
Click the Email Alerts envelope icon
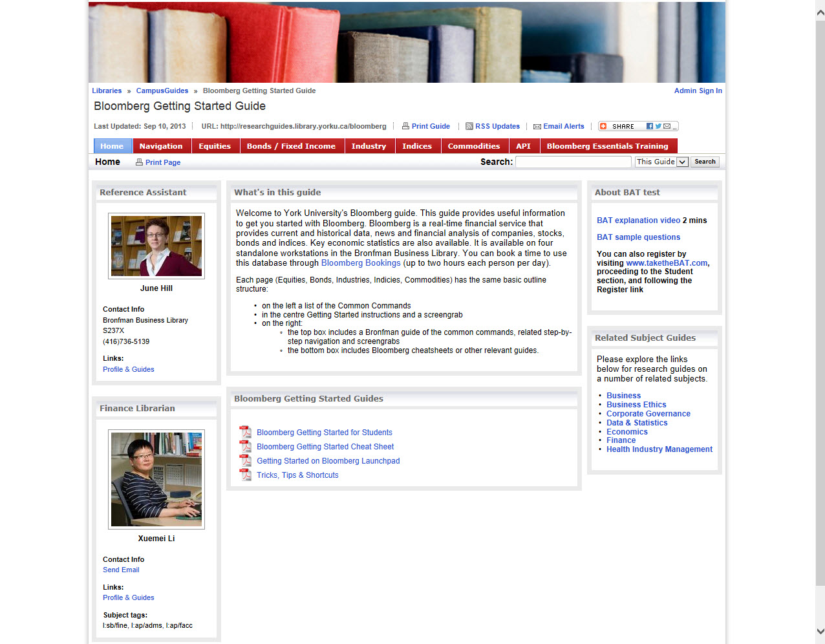click(537, 127)
